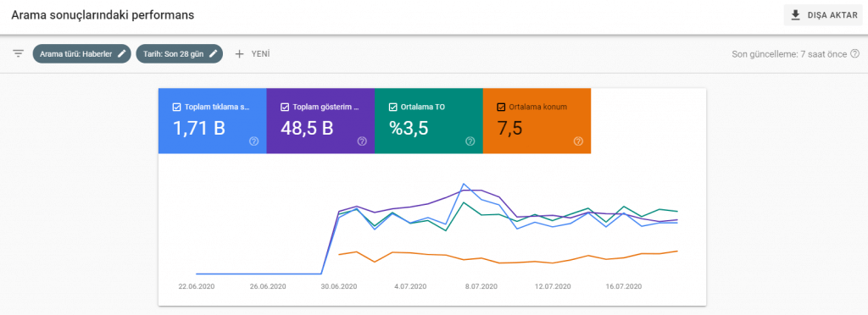Click the filter list icon
The width and height of the screenshot is (868, 315).
tap(19, 53)
